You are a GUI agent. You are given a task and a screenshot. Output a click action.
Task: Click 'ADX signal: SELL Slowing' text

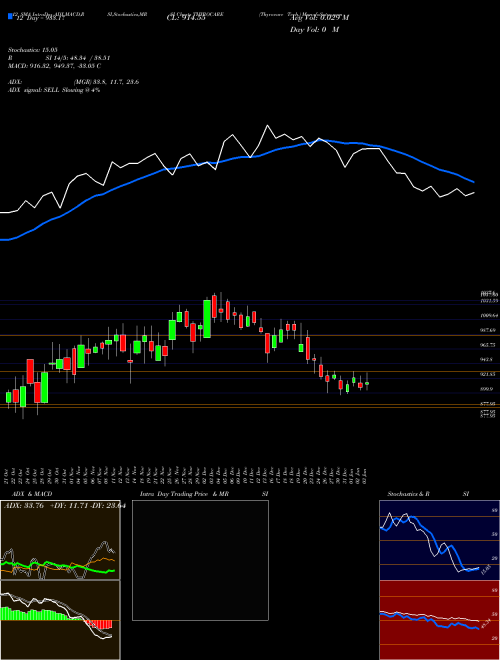pyautogui.click(x=54, y=90)
